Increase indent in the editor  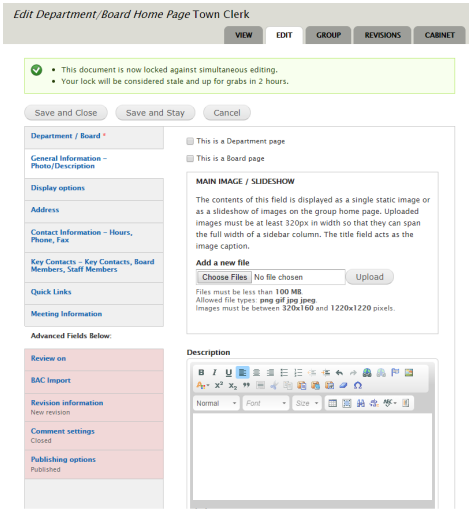click(326, 372)
